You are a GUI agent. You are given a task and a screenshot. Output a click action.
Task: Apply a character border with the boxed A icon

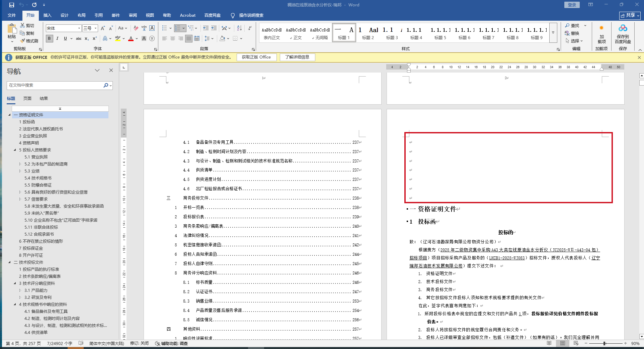coord(152,28)
